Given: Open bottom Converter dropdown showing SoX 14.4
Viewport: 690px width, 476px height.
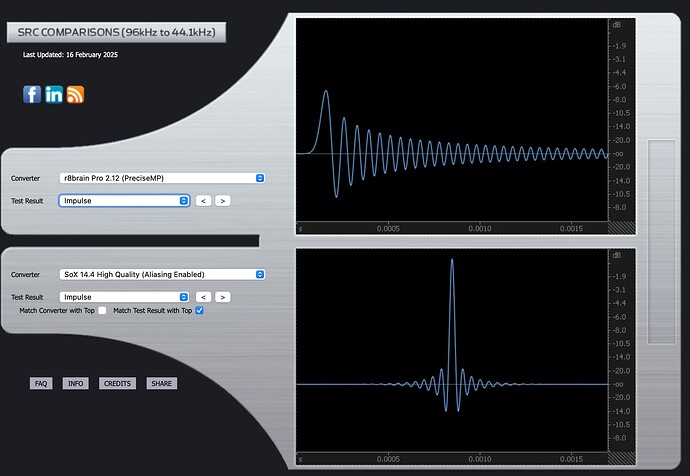Looking at the screenshot, I should [x=162, y=275].
